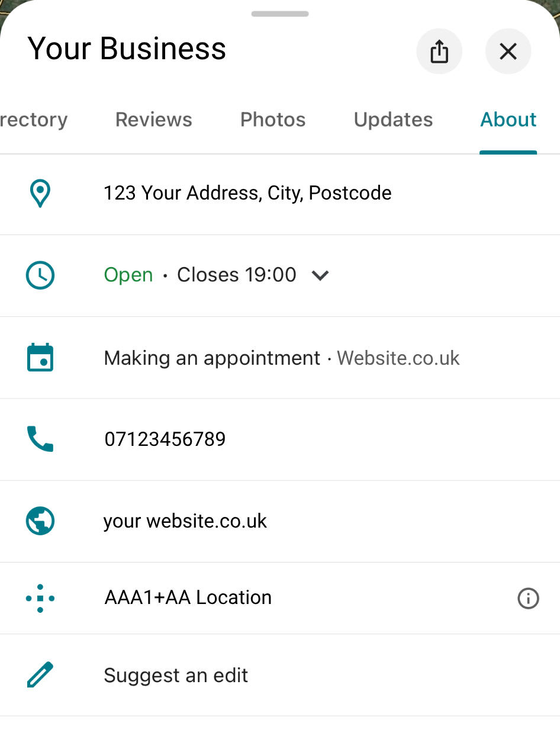Tap the Suggest an edit option
This screenshot has width=560, height=739.
(x=176, y=676)
